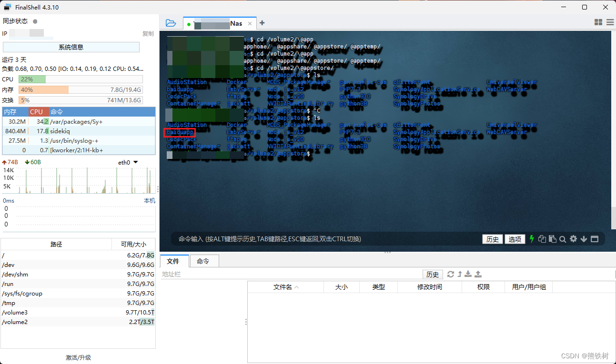Select the /dev/shm disk row
This screenshot has width=616, height=364.
click(78, 275)
